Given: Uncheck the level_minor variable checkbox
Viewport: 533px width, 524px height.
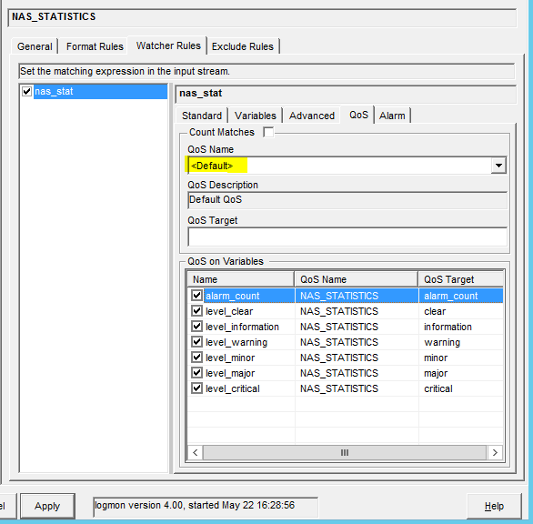Looking at the screenshot, I should [197, 357].
